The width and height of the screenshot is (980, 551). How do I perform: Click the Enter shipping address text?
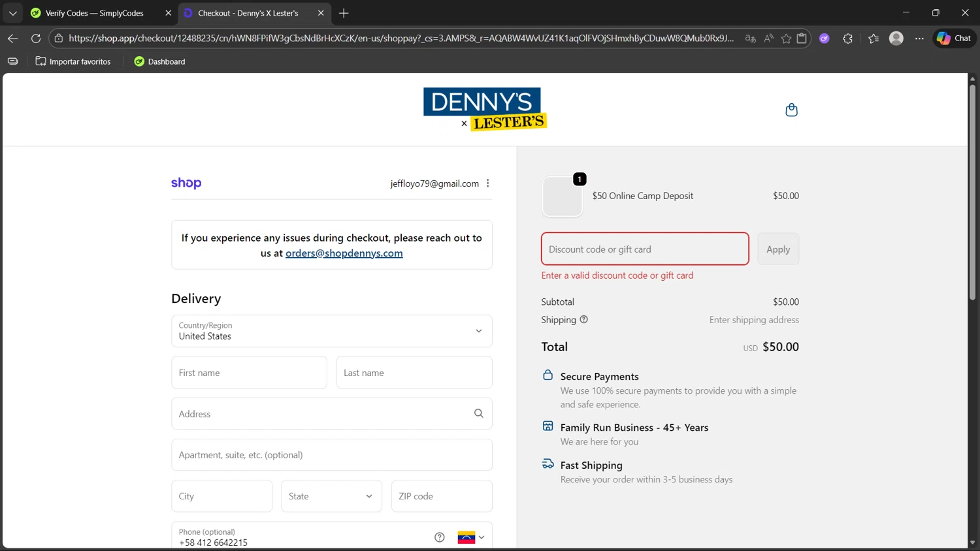click(x=754, y=320)
